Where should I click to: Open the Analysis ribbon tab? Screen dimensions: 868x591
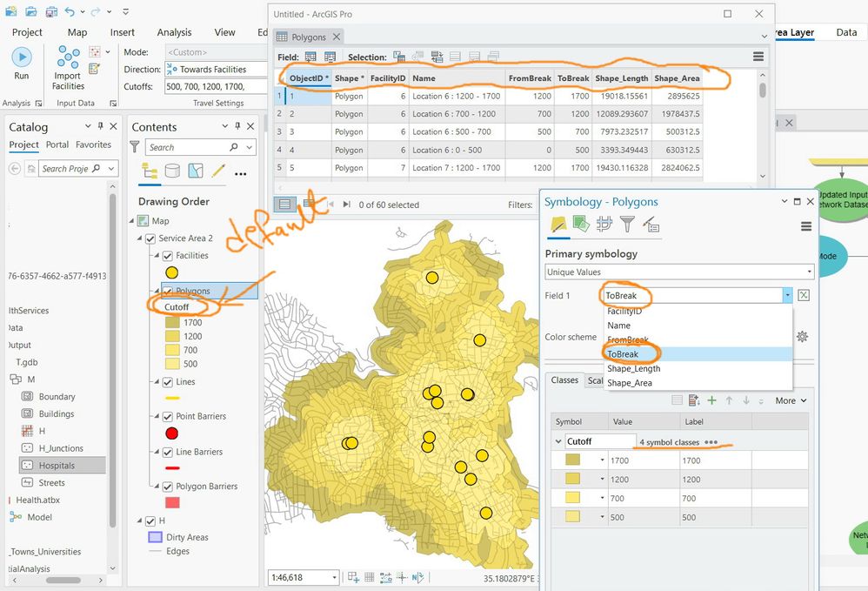tap(174, 32)
